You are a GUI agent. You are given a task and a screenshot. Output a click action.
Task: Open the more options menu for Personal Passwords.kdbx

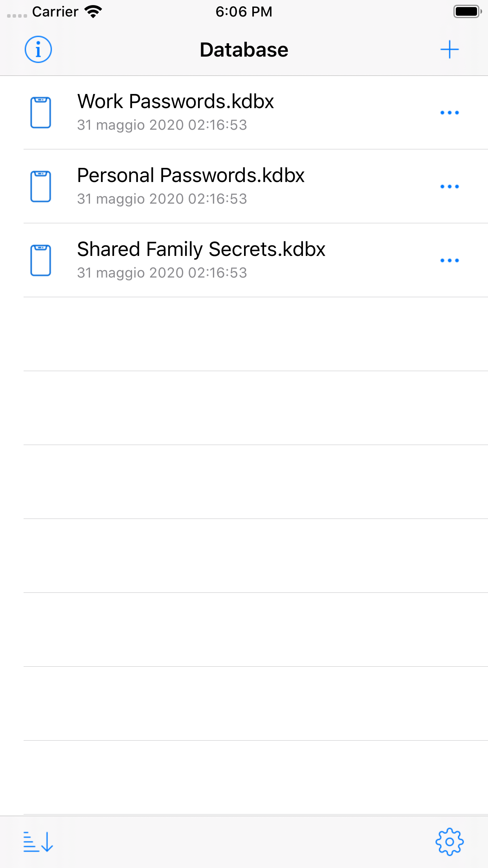coord(450,186)
